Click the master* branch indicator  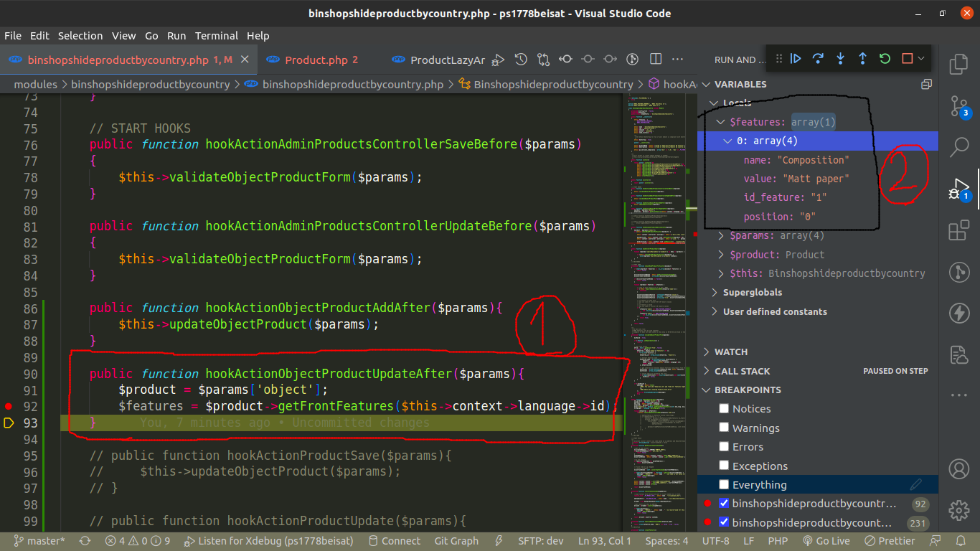coord(39,541)
